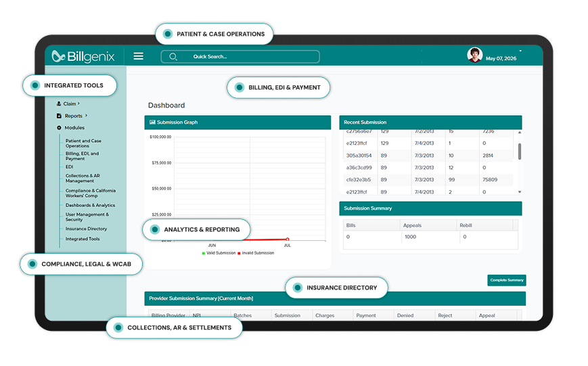Click the Recent Submission scrollbar thumb

coord(520,152)
